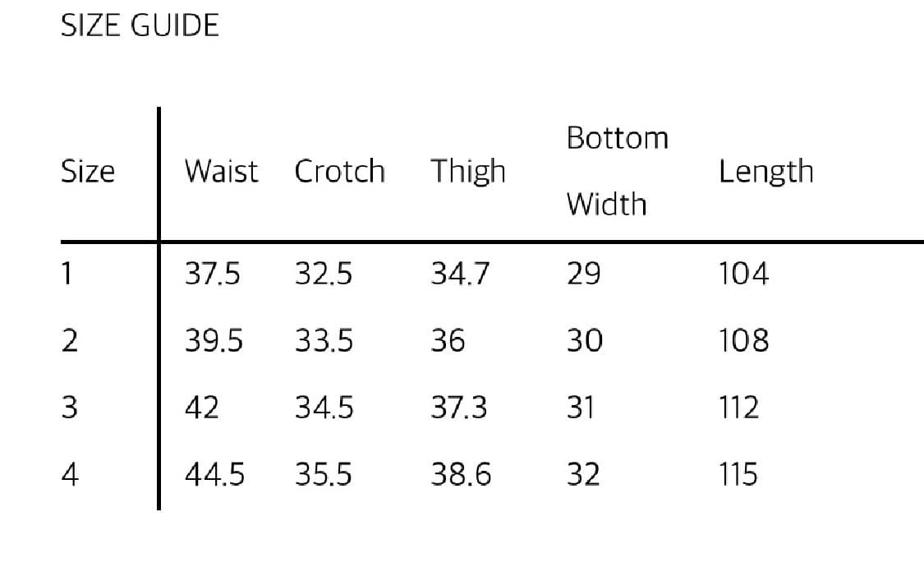Screen dimensions: 924x581
Task: Select bottom width value 32
Action: [x=583, y=474]
